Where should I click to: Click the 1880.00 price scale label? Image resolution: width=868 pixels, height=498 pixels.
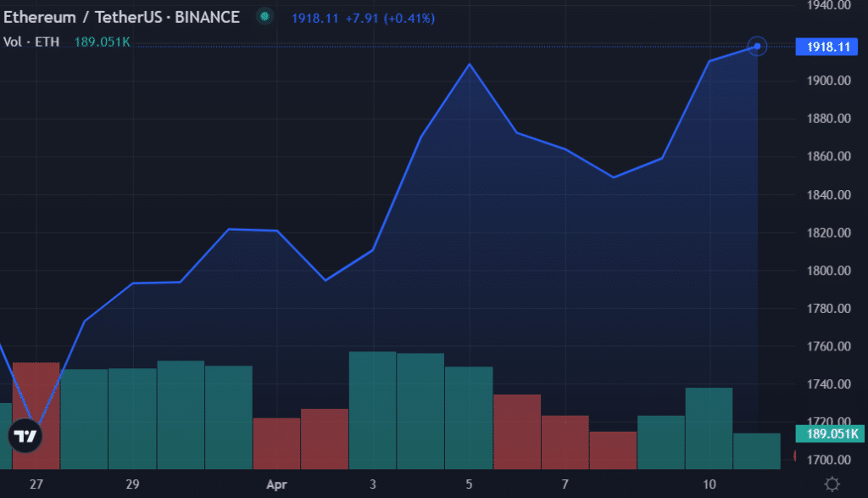click(x=829, y=119)
